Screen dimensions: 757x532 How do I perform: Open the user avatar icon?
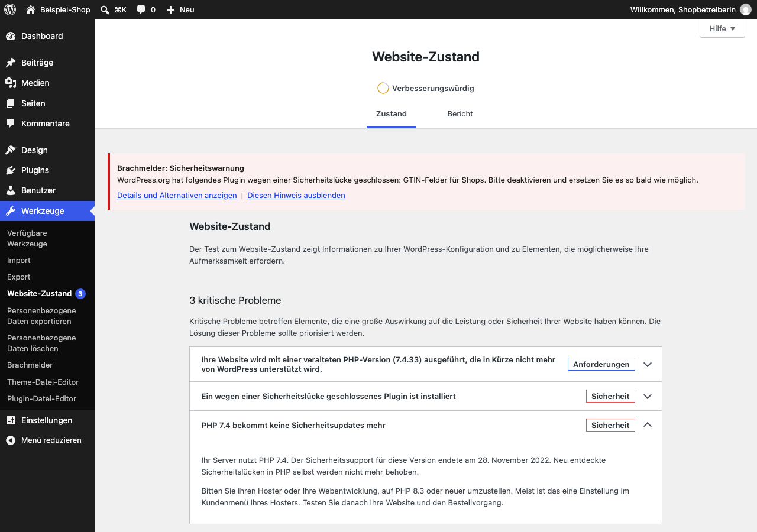coord(746,9)
